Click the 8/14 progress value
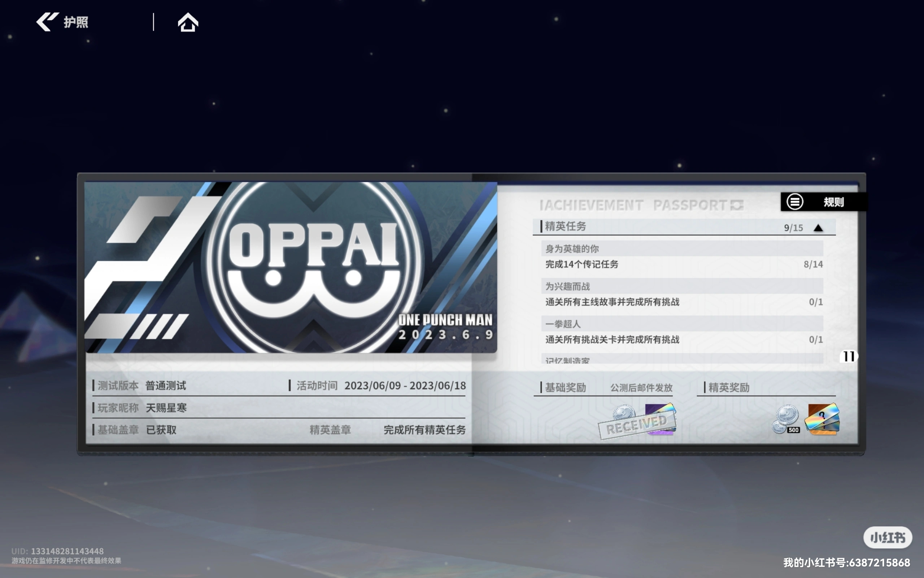This screenshot has width=924, height=578. pos(813,264)
